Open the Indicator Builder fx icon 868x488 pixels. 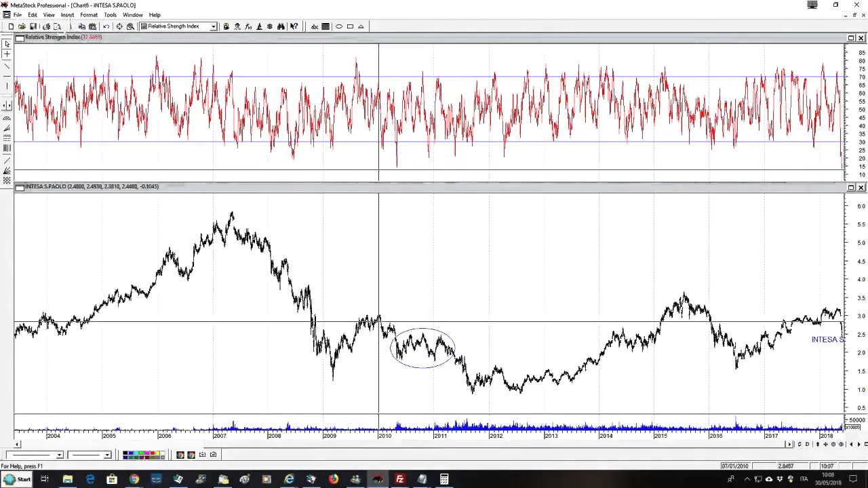coord(248,26)
